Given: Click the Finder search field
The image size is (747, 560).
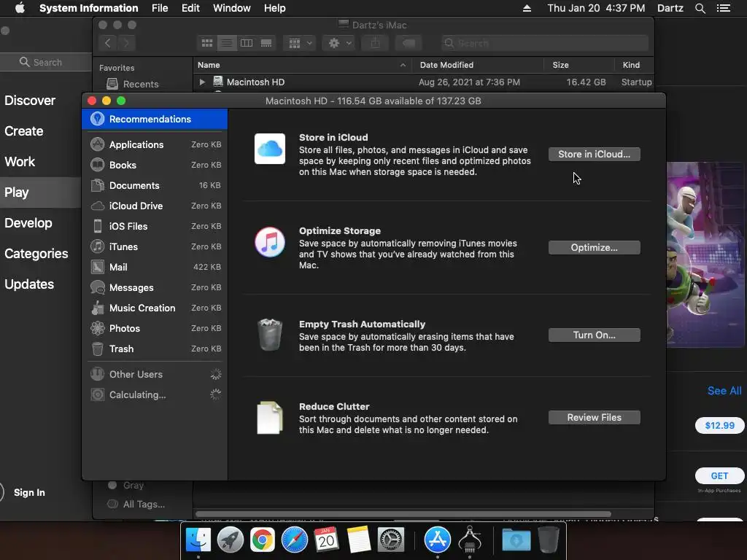Looking at the screenshot, I should (545, 43).
